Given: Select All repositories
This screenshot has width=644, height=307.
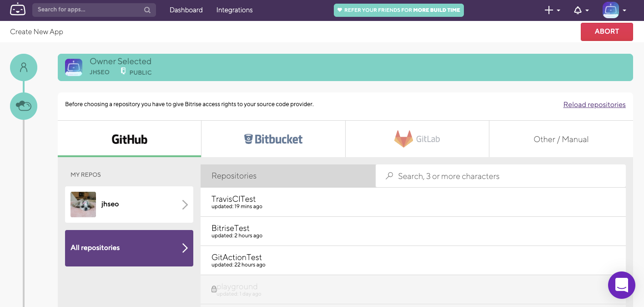Looking at the screenshot, I should point(129,248).
